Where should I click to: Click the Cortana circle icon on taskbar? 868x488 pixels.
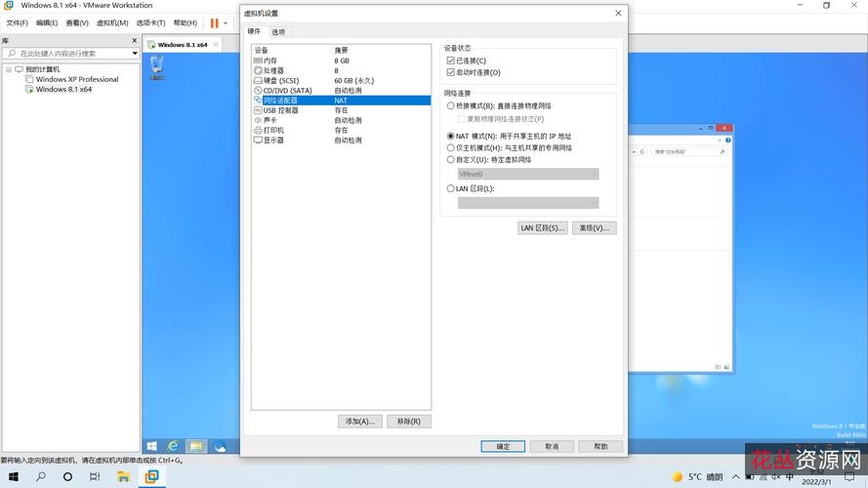67,476
